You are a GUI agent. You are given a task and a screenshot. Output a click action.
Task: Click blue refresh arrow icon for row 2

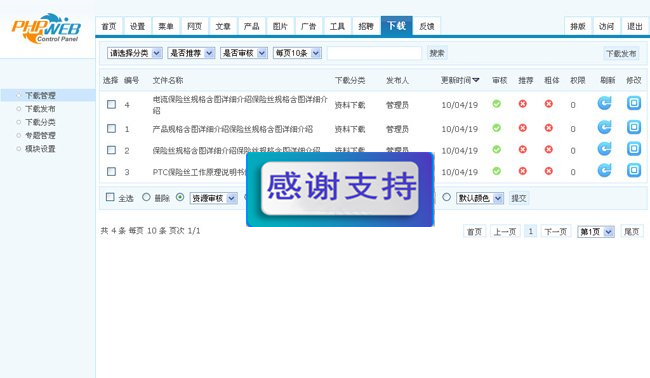604,148
